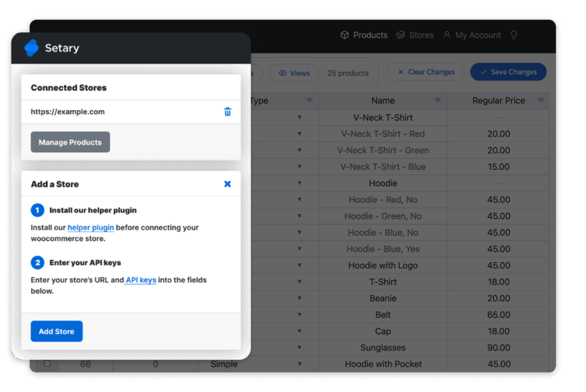
Task: Select the Hoodie - Blue, Yes name cell
Action: (x=383, y=249)
